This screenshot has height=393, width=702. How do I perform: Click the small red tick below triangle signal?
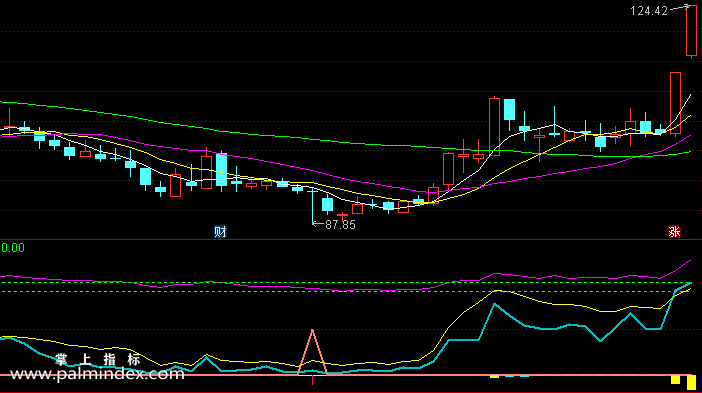point(312,380)
